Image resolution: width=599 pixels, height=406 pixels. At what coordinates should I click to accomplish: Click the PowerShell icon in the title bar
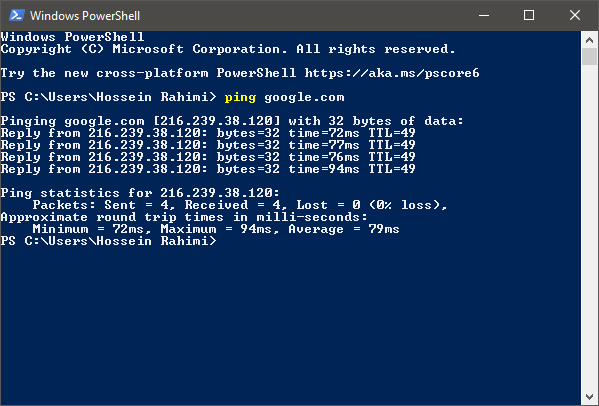click(x=17, y=15)
